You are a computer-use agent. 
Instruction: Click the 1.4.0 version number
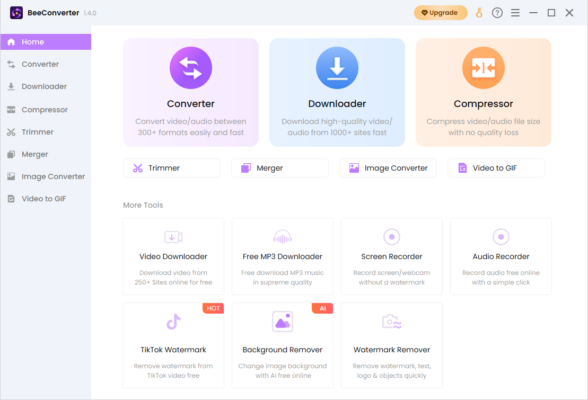[x=90, y=13]
